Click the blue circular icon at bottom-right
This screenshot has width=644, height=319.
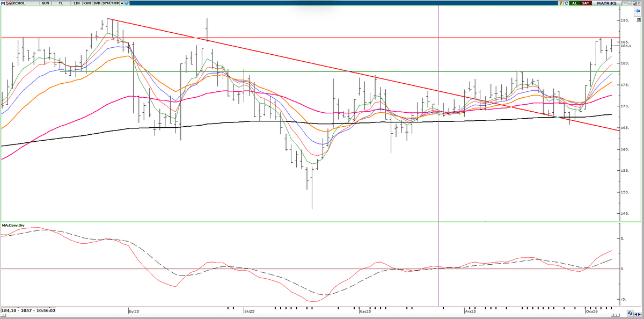tap(630, 313)
